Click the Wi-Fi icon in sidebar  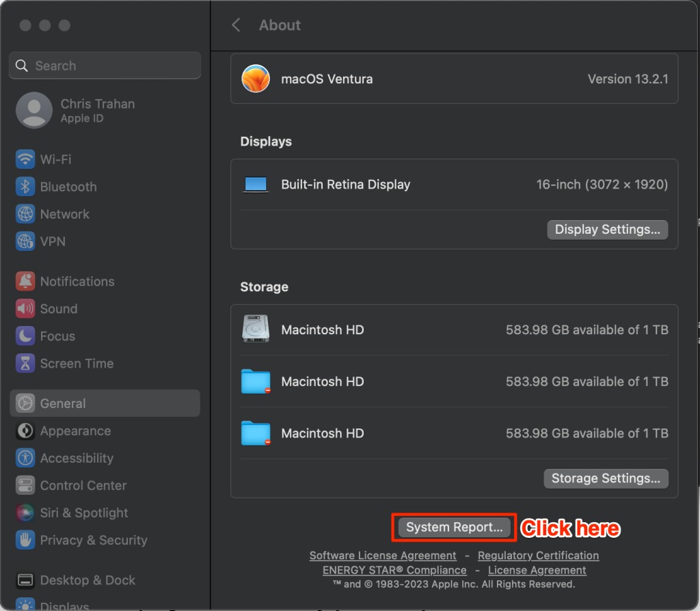pyautogui.click(x=25, y=159)
